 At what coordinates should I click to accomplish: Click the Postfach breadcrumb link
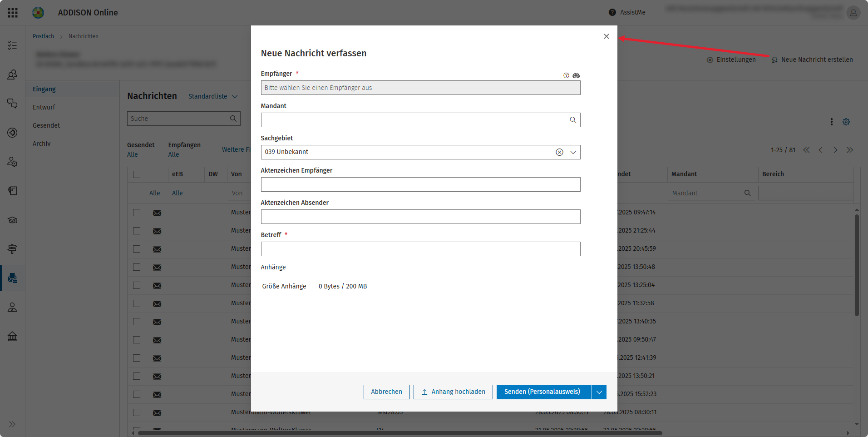pyautogui.click(x=43, y=36)
